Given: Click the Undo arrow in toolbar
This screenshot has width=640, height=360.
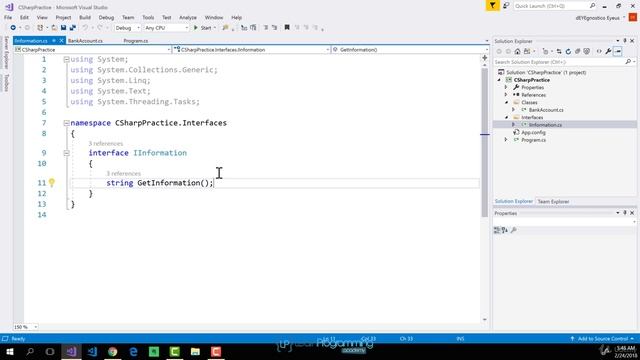Looking at the screenshot, I should [x=85, y=28].
